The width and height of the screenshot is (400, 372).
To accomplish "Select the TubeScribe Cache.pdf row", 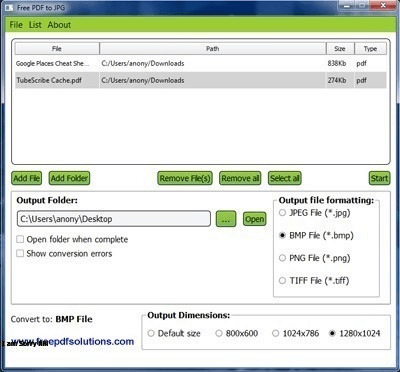I will tap(201, 80).
